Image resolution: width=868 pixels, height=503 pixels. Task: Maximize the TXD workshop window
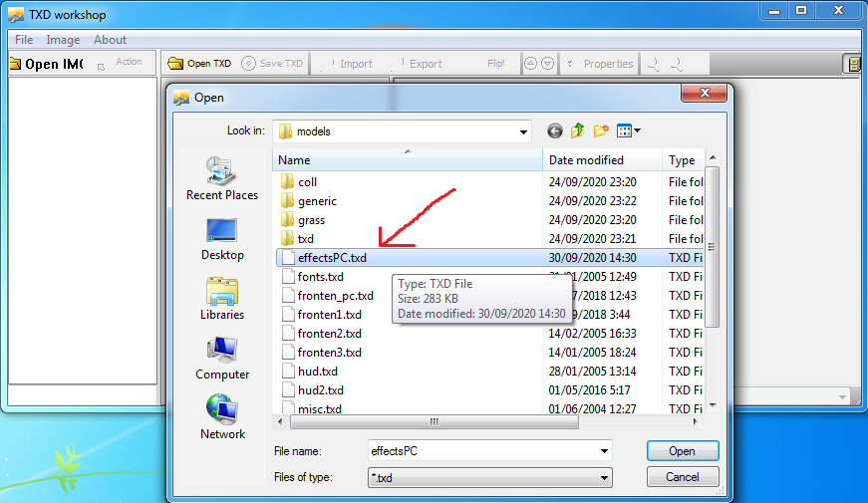800,10
